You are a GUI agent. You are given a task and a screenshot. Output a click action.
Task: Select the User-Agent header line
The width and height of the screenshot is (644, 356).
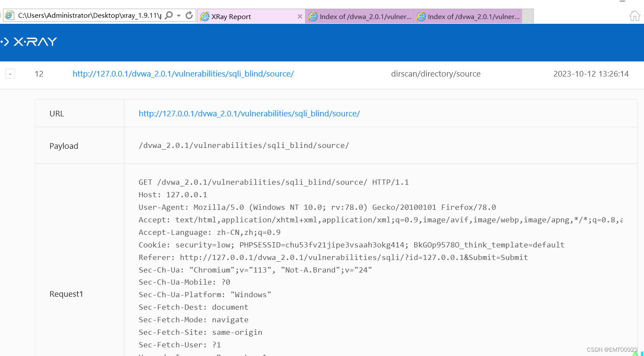(317, 207)
